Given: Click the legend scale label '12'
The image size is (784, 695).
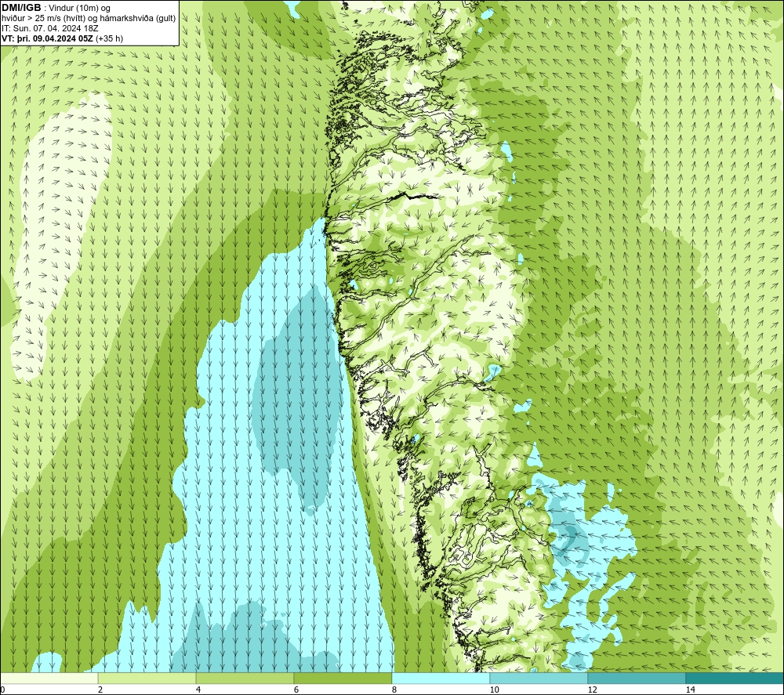Looking at the screenshot, I should coord(592,690).
